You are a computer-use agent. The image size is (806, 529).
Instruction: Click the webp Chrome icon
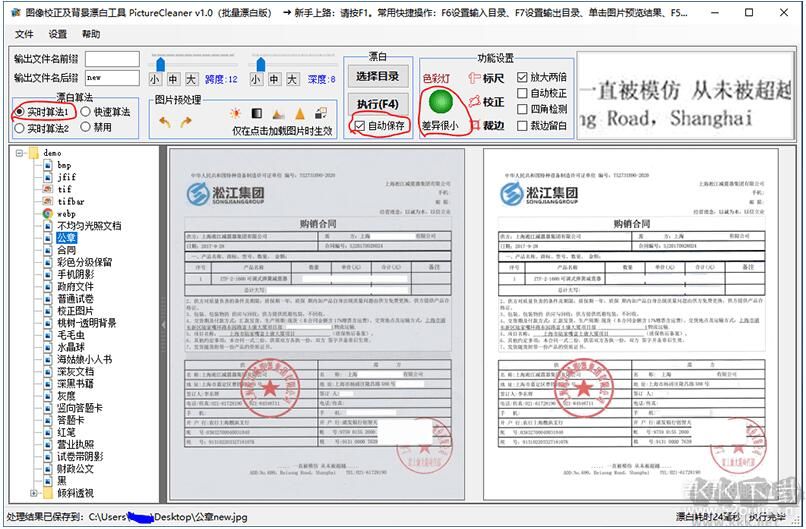point(47,213)
